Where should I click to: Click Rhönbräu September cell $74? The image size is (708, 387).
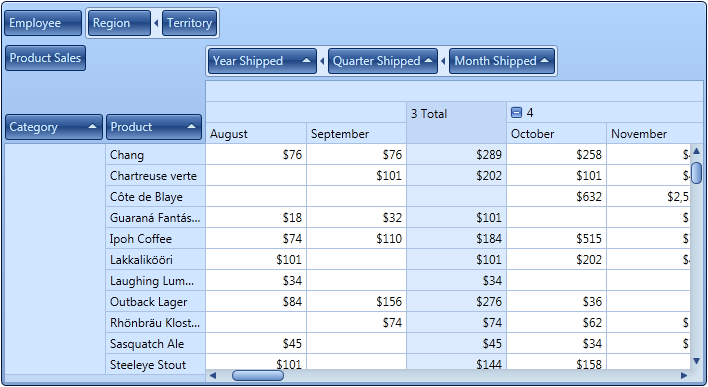356,323
